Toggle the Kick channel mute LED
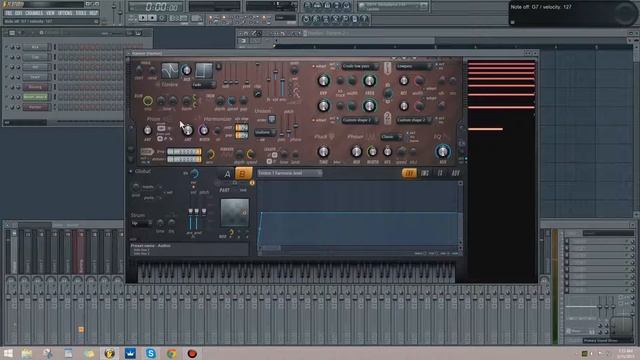The height and width of the screenshot is (360, 640). pos(6,47)
